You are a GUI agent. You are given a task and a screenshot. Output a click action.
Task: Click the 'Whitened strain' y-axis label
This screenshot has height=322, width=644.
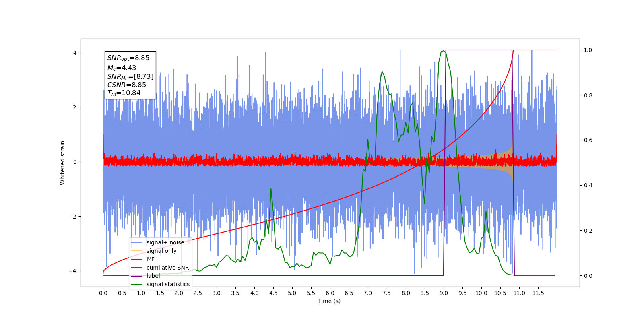pos(62,163)
